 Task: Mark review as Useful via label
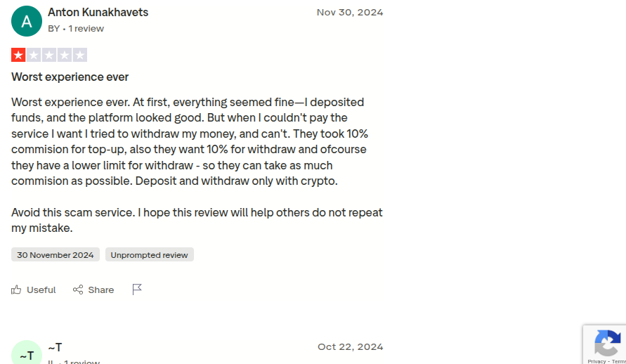click(41, 290)
